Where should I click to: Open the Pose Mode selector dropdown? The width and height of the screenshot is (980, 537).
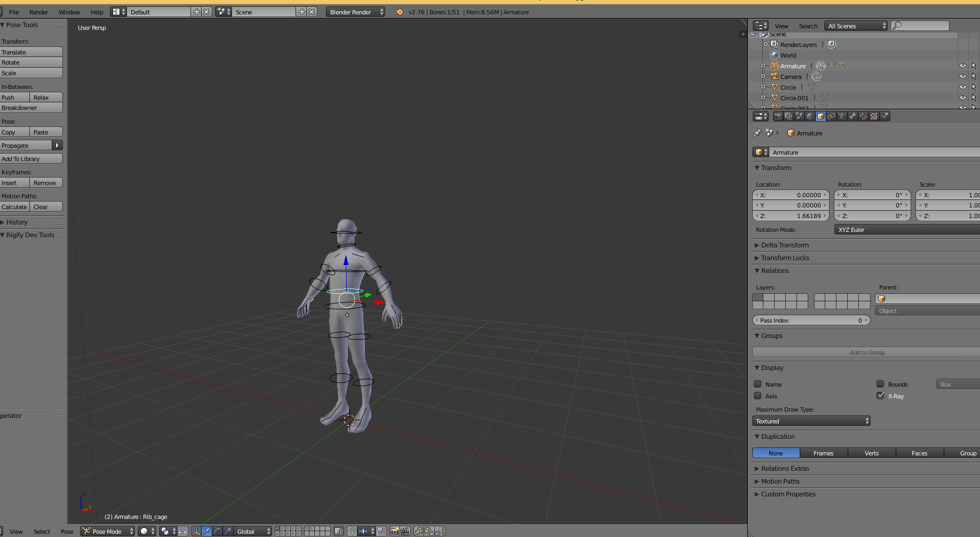[x=107, y=531]
